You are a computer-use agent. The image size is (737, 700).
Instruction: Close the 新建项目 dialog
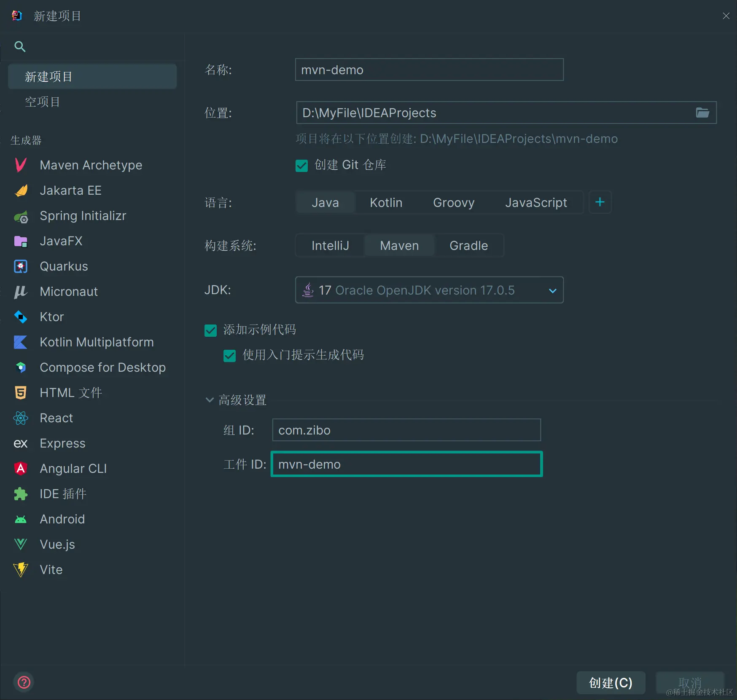726,16
